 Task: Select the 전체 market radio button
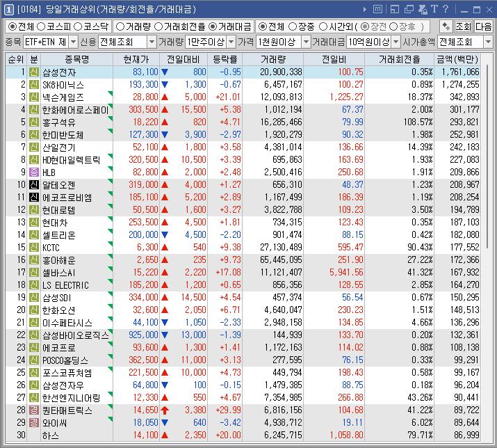pos(13,26)
